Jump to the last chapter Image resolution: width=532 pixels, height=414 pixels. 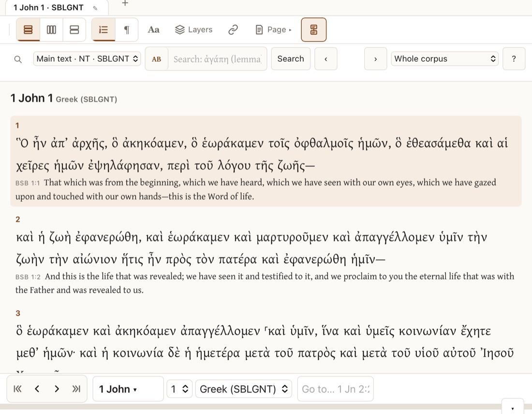[76, 389]
